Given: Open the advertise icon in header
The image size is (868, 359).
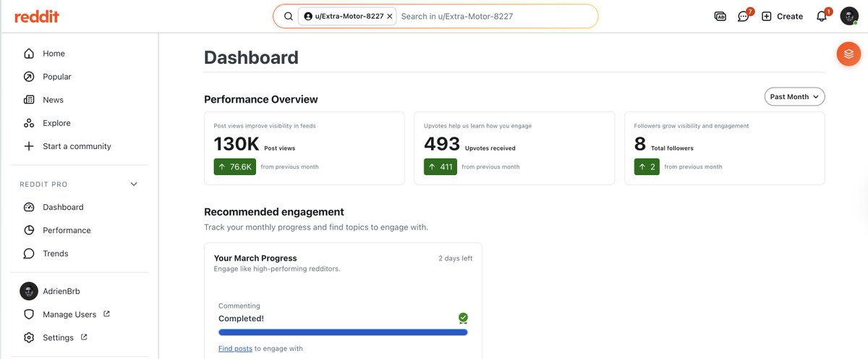Looking at the screenshot, I should click(x=720, y=16).
